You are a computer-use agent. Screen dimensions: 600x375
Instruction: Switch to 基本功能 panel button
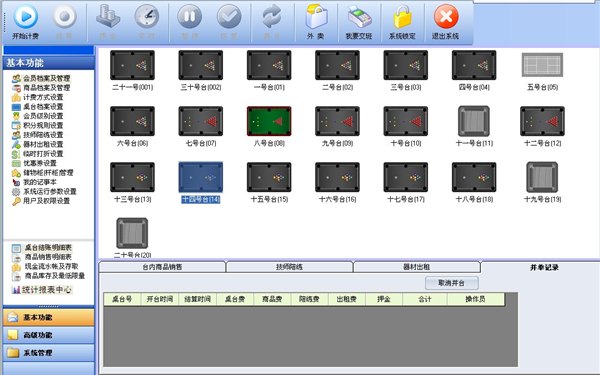49,317
